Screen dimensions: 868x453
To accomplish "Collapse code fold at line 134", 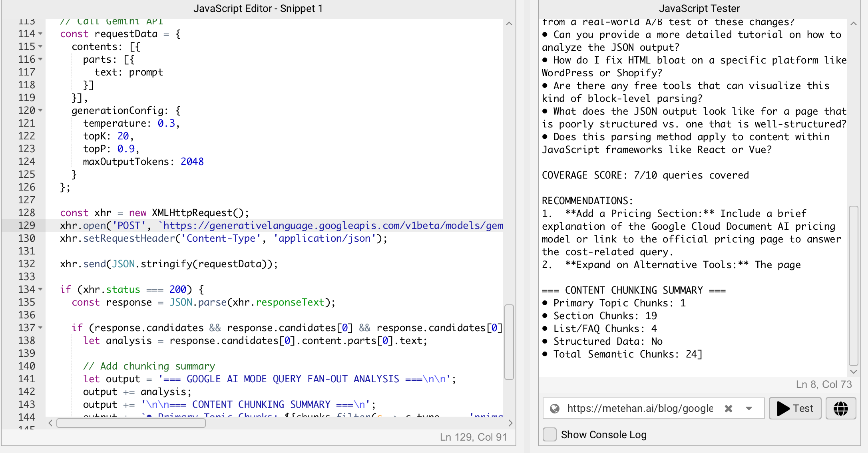I will 40,290.
